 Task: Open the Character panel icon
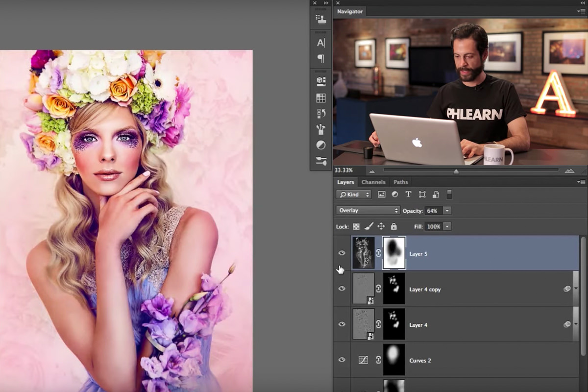[x=321, y=43]
